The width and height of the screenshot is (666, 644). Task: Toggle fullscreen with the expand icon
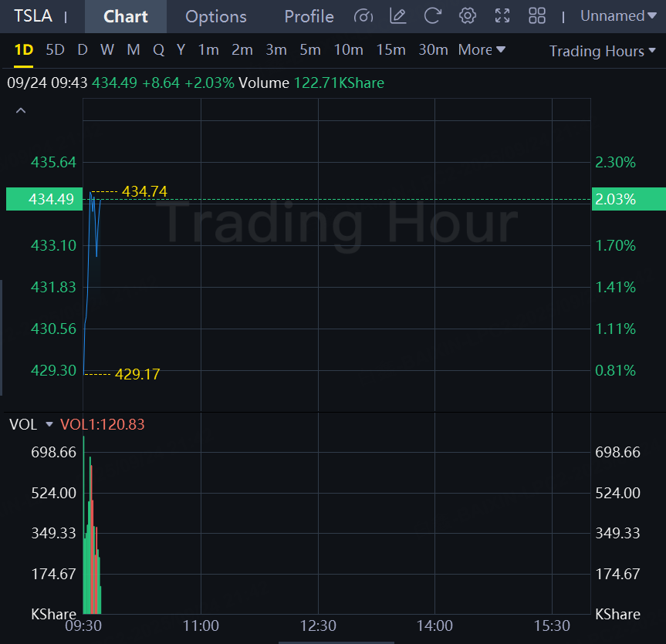[502, 16]
